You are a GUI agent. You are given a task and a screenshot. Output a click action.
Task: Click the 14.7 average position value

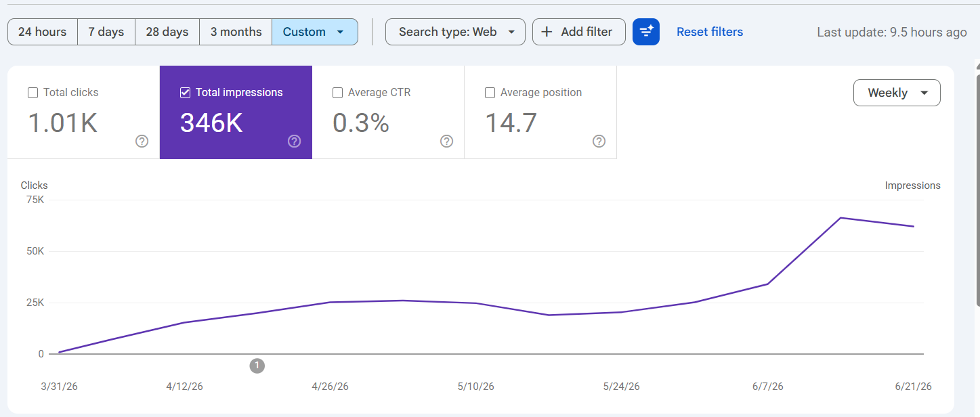tap(511, 123)
